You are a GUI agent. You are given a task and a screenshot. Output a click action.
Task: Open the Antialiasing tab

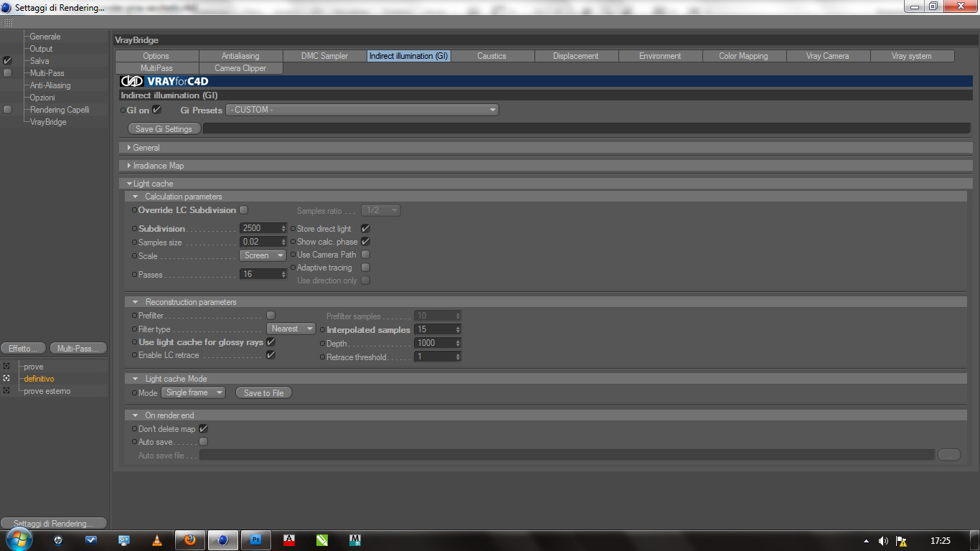click(240, 56)
